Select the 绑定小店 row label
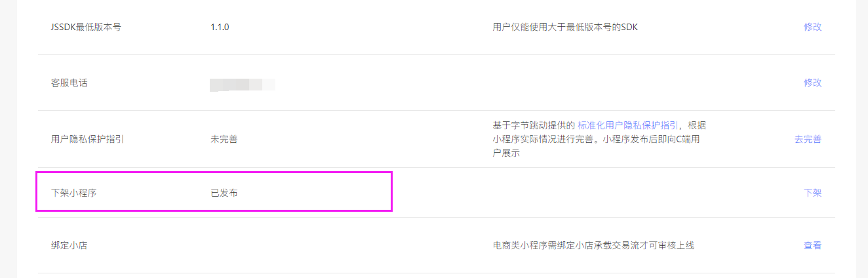 (x=69, y=245)
